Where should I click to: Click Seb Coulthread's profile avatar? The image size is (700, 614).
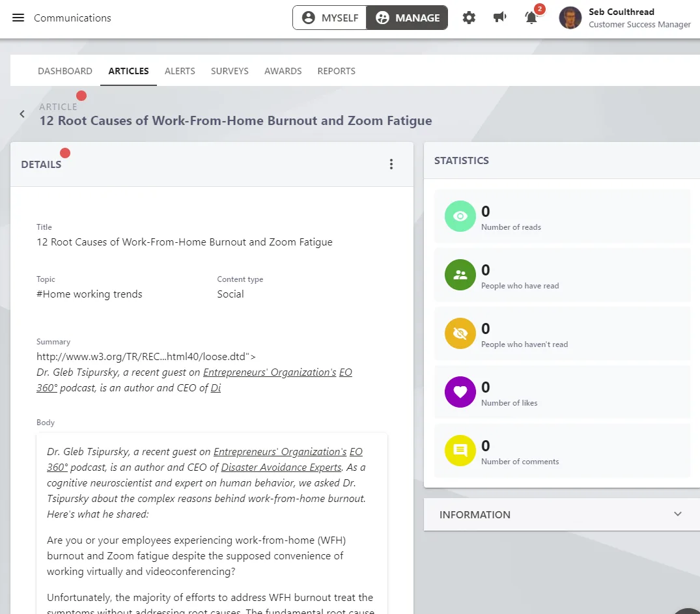click(570, 18)
